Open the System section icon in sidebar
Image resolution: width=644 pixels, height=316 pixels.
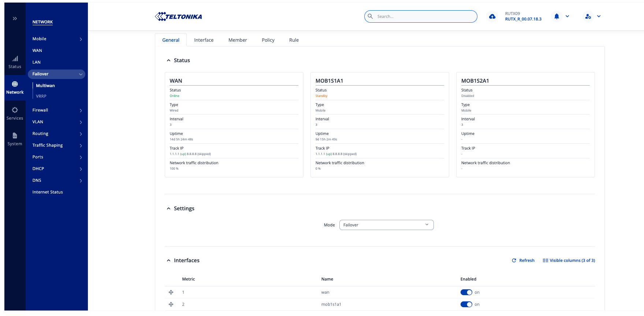(15, 136)
